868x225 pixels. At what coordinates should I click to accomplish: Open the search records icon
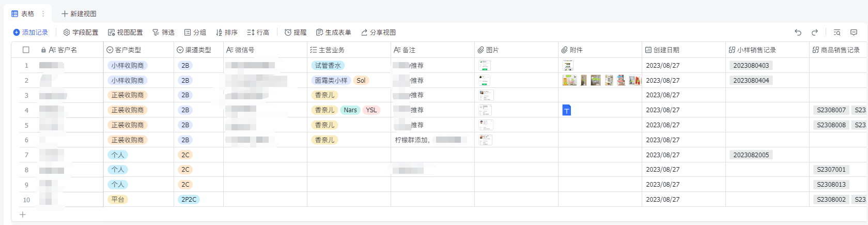pyautogui.click(x=837, y=33)
